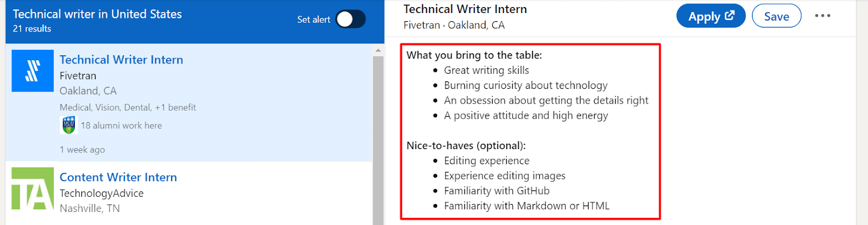This screenshot has width=868, height=225.
Task: Click the Fivetran · Oakland, CA detail subtitle
Action: coord(454,25)
